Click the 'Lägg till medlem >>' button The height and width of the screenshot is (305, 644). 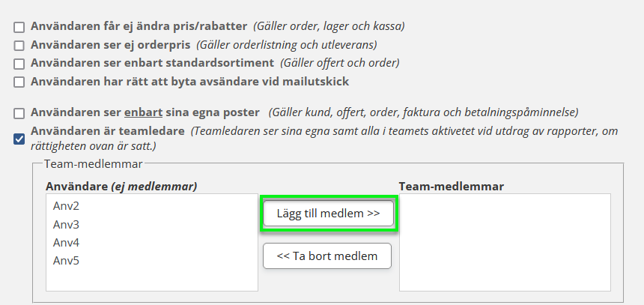[x=328, y=214]
